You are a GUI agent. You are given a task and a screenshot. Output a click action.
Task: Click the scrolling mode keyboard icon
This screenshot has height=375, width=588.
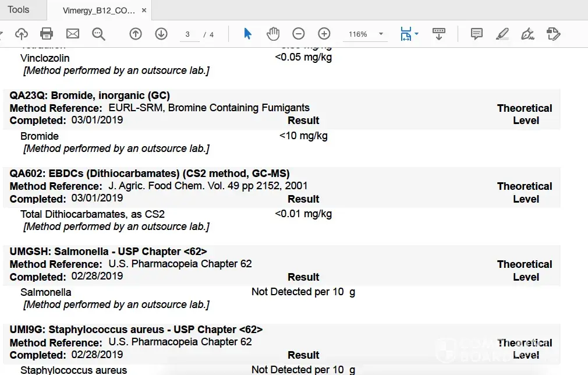tap(439, 34)
